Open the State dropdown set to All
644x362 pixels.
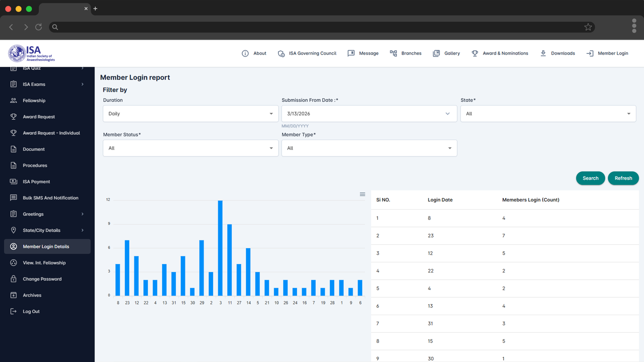(548, 113)
